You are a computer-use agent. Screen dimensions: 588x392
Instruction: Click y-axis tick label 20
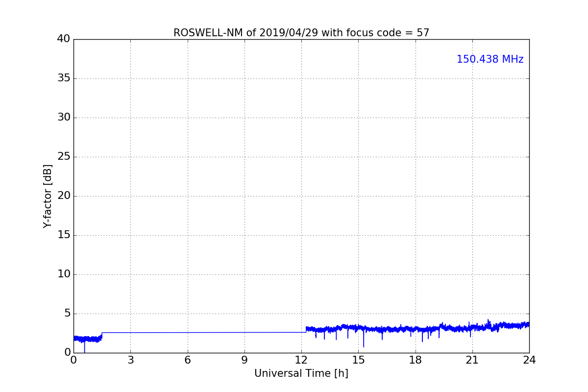63,196
